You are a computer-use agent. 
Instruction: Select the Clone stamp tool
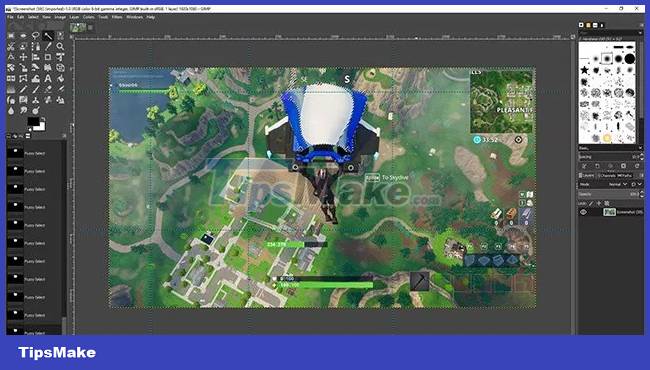(x=36, y=100)
